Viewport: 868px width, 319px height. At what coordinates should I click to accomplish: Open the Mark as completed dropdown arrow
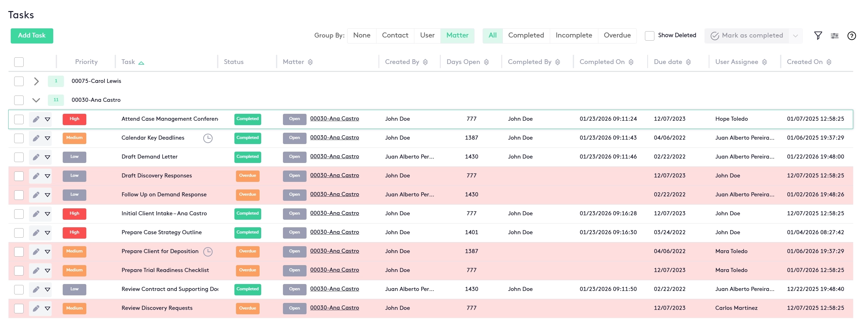click(795, 36)
